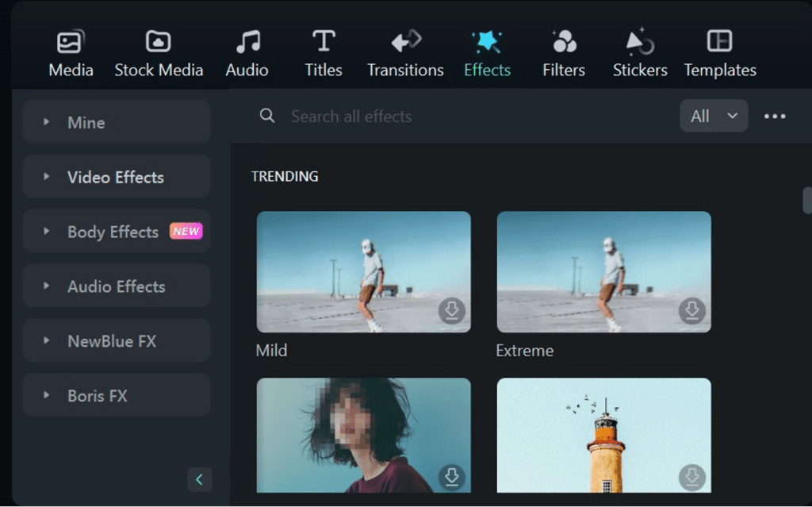Open the All category dropdown
The image size is (812, 507).
pos(713,116)
